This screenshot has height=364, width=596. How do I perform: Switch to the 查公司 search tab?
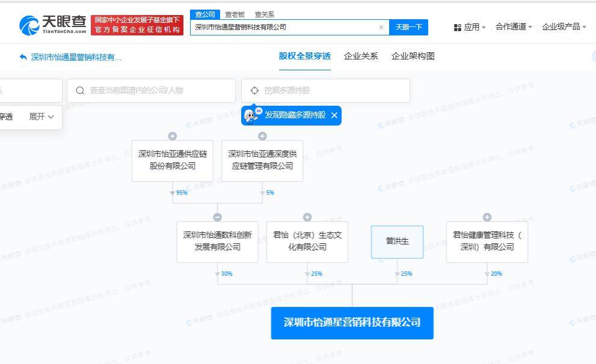click(205, 14)
